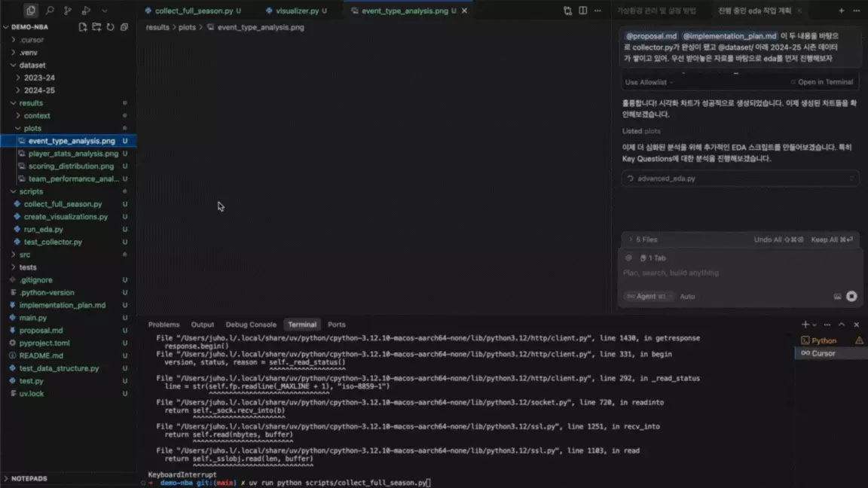The image size is (868, 488).
Task: Open the Debug Console tab
Action: (251, 325)
